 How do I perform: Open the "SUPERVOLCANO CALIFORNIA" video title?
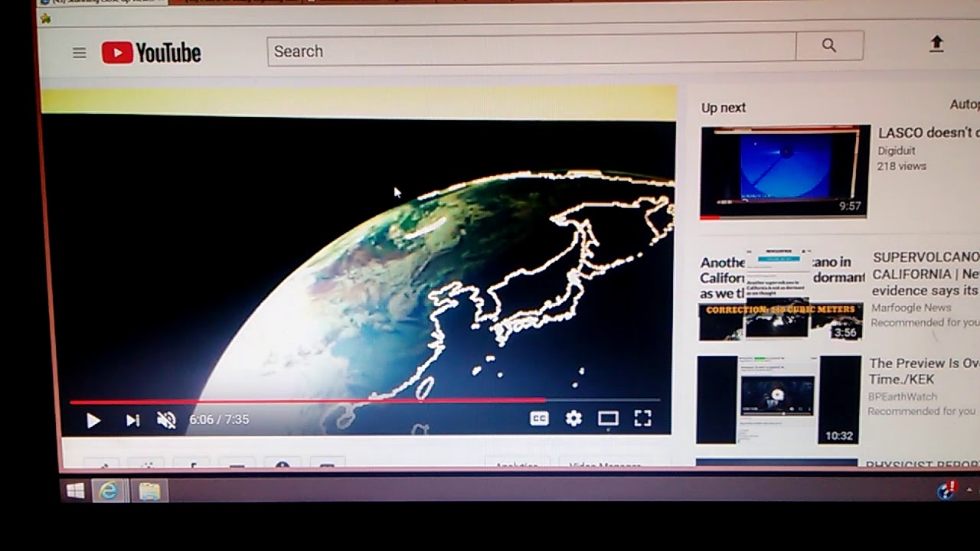point(926,273)
